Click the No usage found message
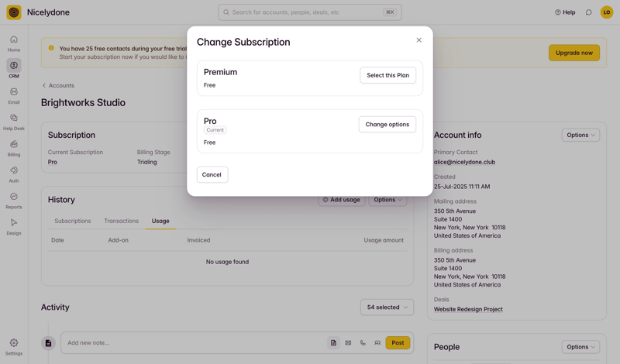Screen dimensions: 620x364 (x=227, y=262)
